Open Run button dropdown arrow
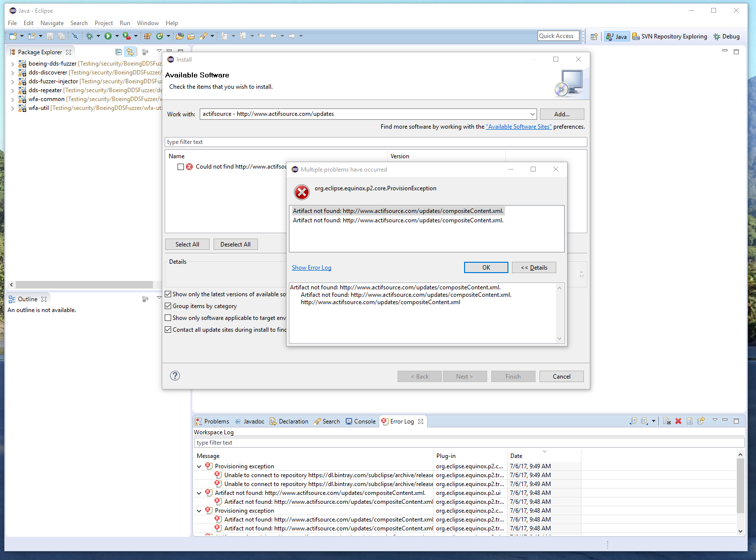 tap(117, 36)
